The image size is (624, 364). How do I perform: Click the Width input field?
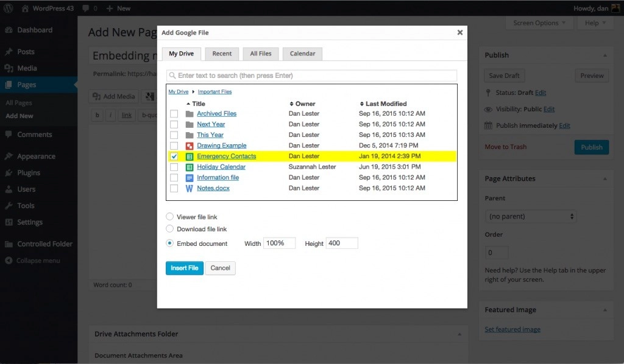279,243
